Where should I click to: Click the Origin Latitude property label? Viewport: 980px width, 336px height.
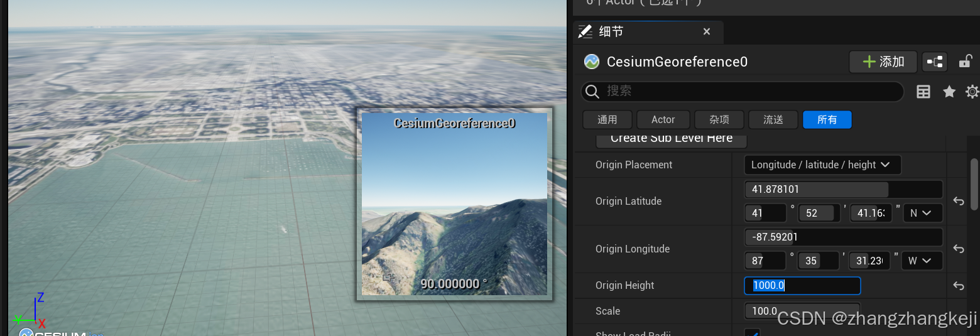point(628,201)
